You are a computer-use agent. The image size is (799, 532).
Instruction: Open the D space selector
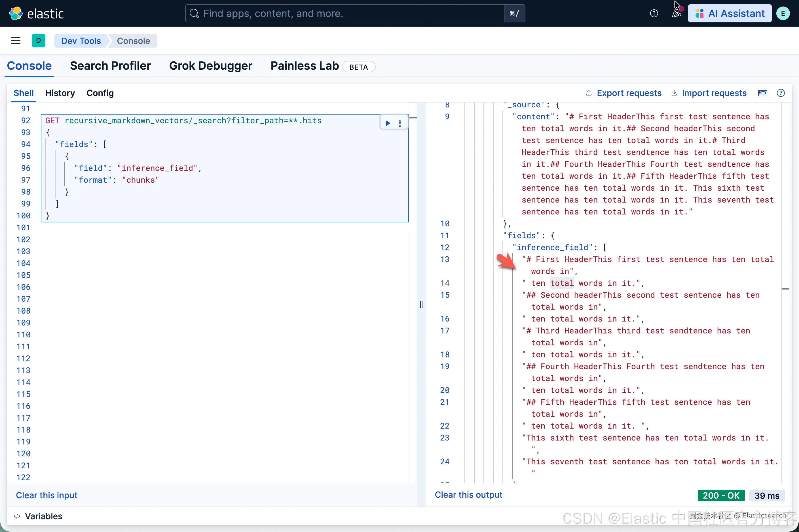tap(38, 41)
